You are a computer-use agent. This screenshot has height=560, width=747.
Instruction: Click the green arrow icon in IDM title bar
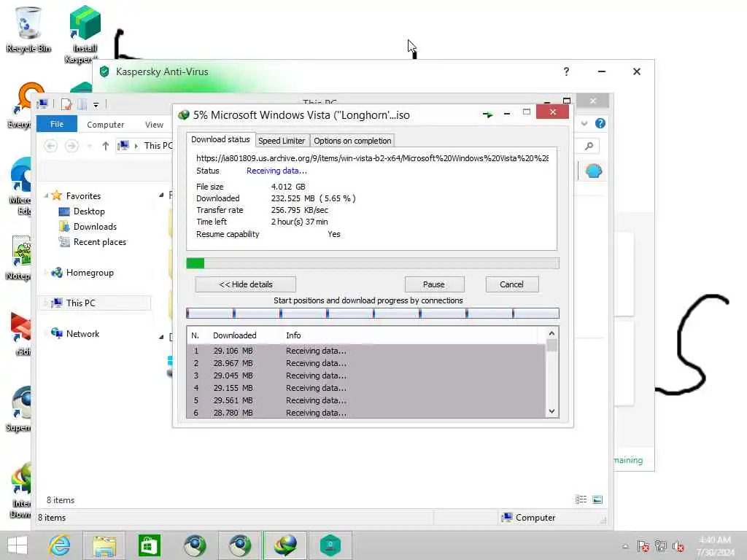[487, 114]
